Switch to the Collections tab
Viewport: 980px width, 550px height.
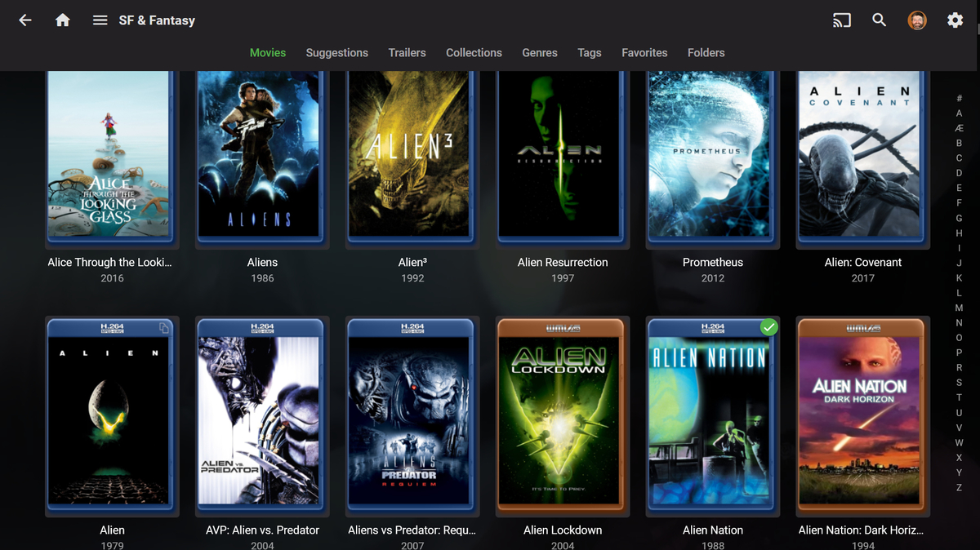coord(474,52)
